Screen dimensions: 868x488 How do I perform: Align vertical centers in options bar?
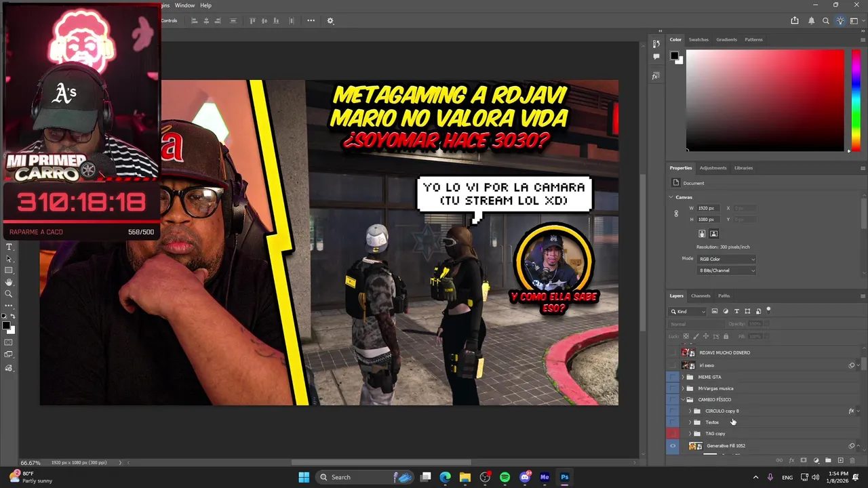pos(264,20)
